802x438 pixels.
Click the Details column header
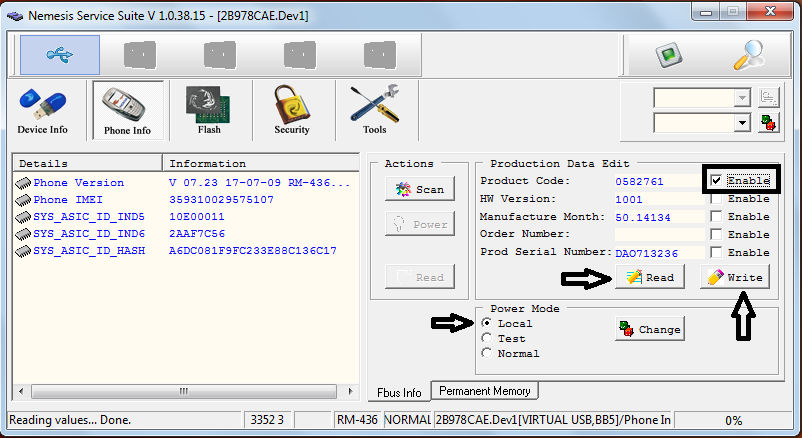point(87,164)
